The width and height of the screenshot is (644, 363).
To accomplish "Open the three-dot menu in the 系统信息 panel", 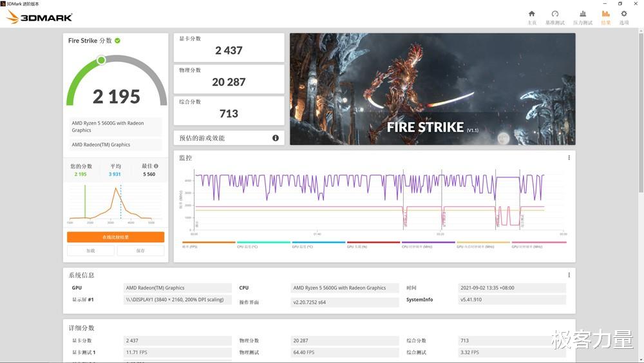I will 569,275.
